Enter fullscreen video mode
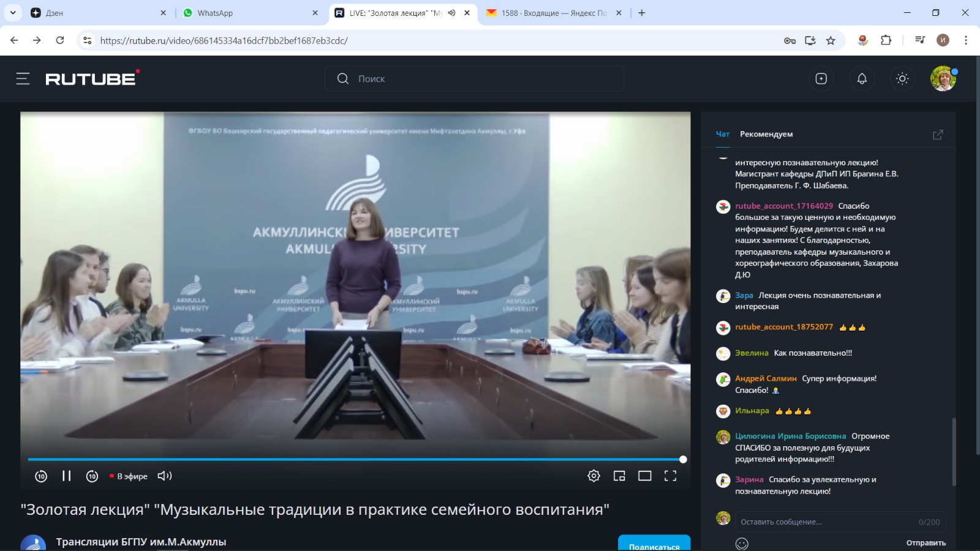The image size is (980, 551). (x=670, y=476)
